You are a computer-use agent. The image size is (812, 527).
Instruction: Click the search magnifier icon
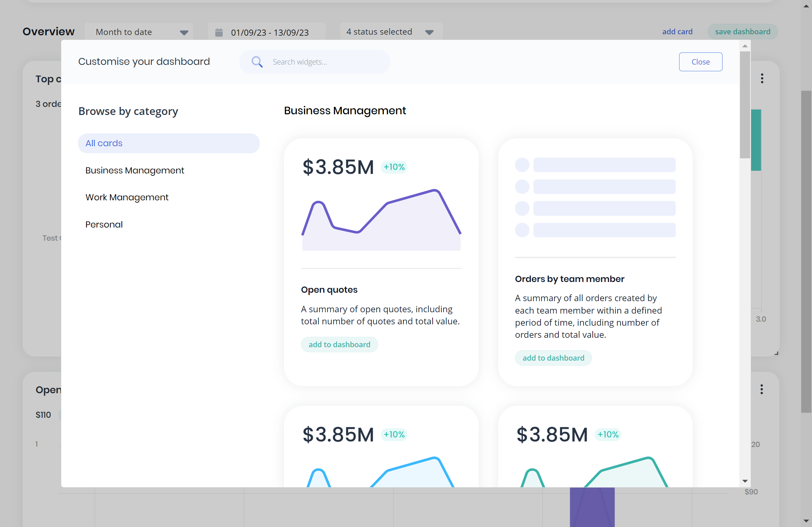[x=257, y=62]
